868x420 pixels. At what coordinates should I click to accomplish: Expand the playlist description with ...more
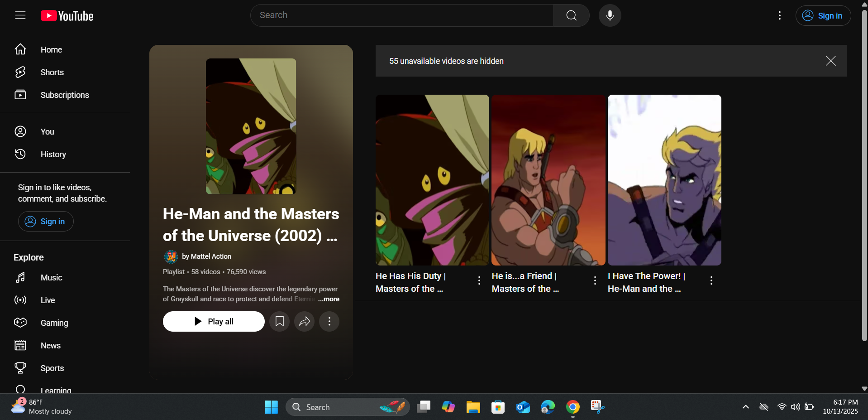(329, 299)
